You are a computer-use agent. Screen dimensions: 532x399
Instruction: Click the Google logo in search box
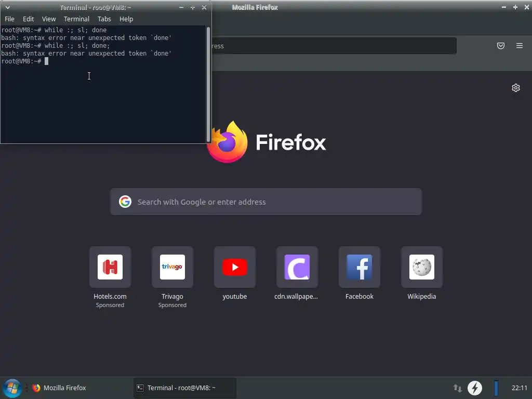pos(125,202)
